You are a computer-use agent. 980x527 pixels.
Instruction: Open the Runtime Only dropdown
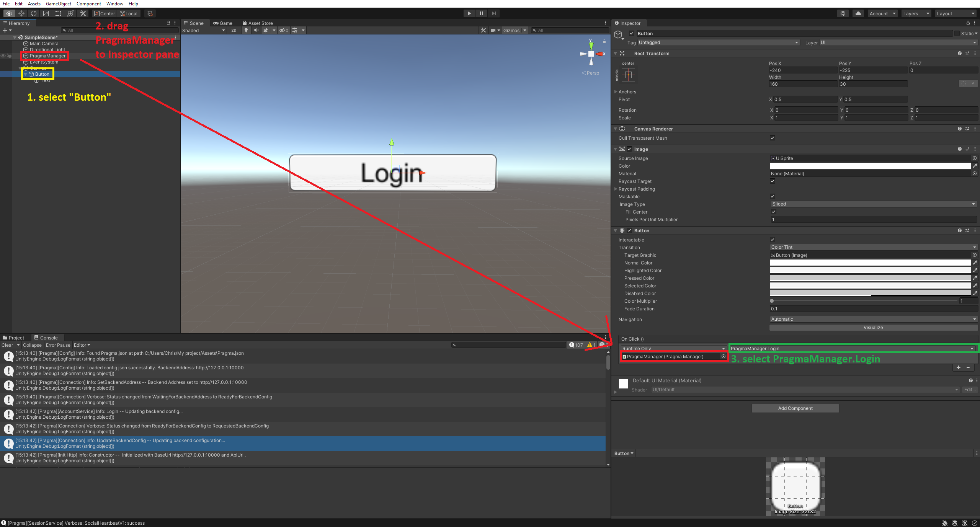[x=673, y=348]
